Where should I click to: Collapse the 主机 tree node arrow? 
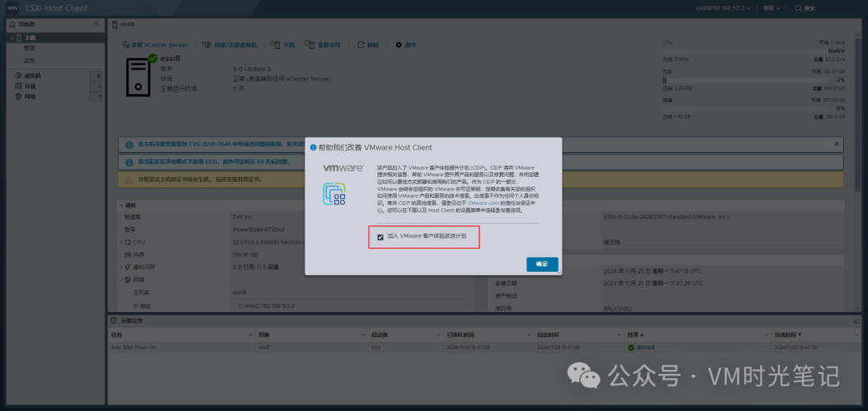pos(11,38)
